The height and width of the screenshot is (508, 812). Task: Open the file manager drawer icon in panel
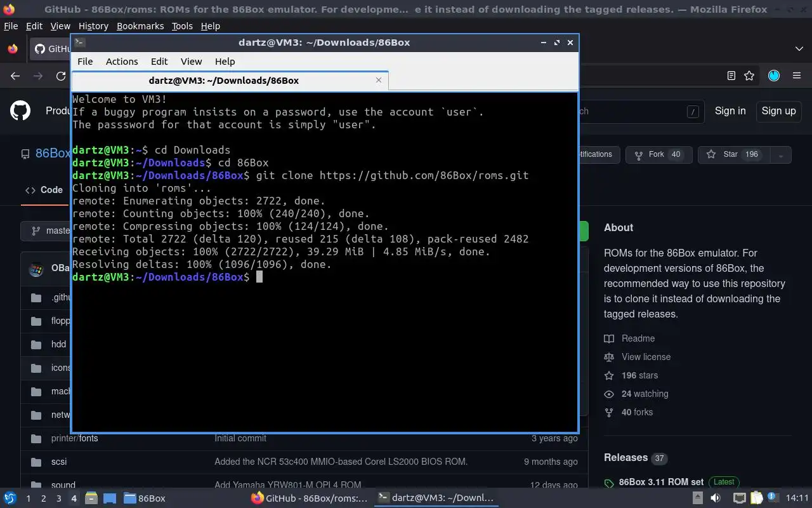(91, 498)
